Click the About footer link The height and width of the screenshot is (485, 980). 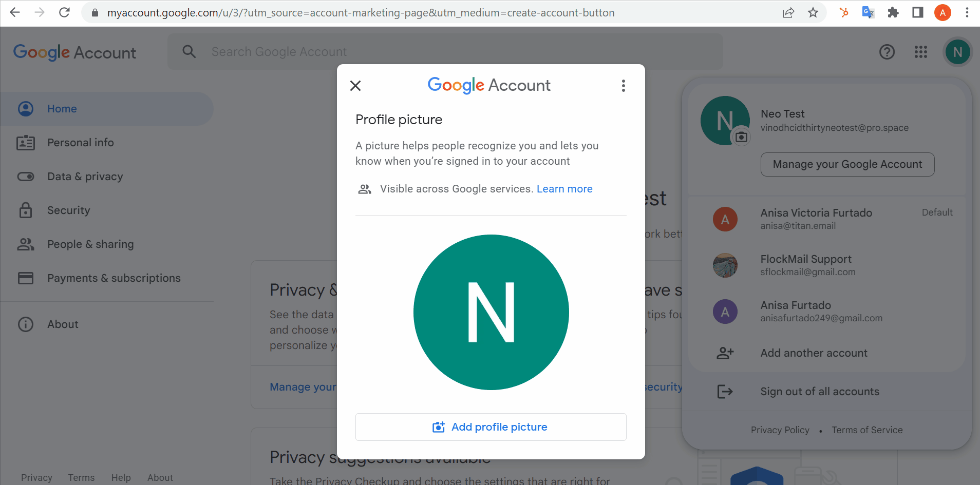pos(160,478)
